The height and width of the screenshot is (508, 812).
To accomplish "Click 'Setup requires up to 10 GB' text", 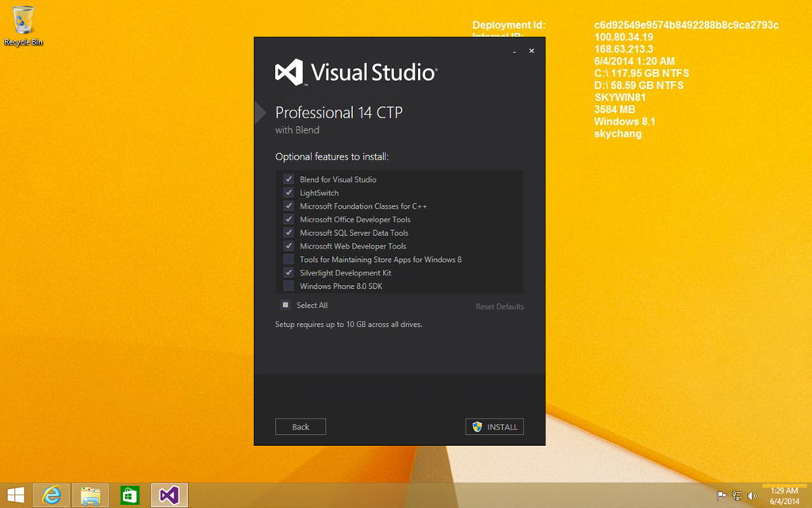I will (349, 325).
